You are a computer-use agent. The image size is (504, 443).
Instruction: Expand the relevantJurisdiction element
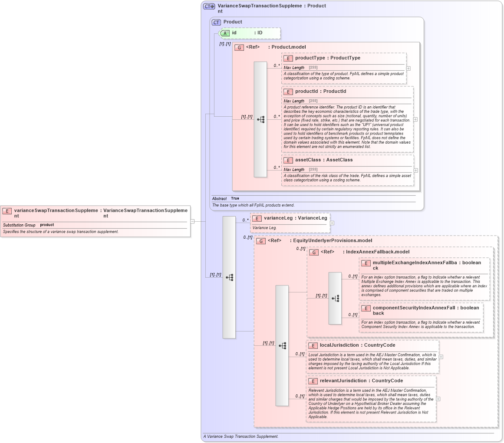click(438, 399)
